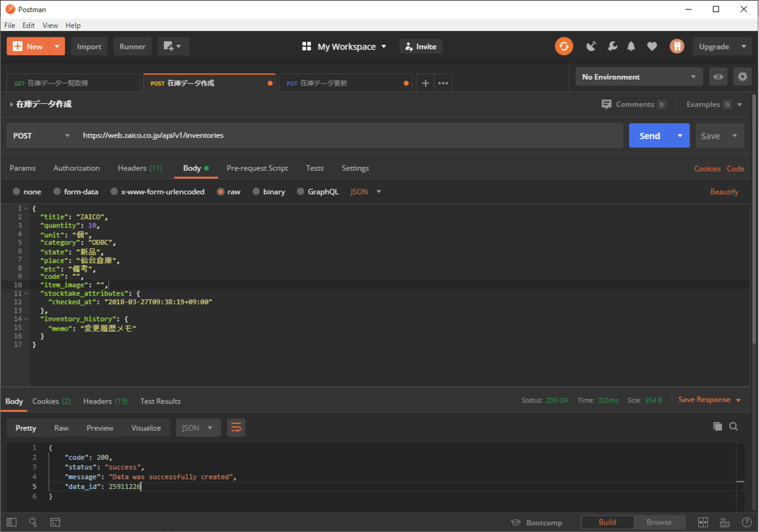Click the environment quick look eye icon
The image size is (759, 532).
point(718,77)
